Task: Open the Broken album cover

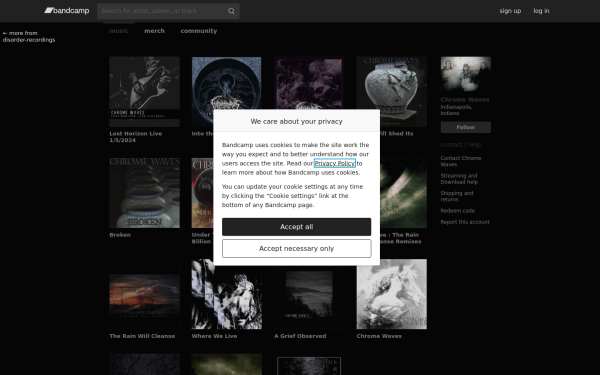Action: tap(145, 193)
